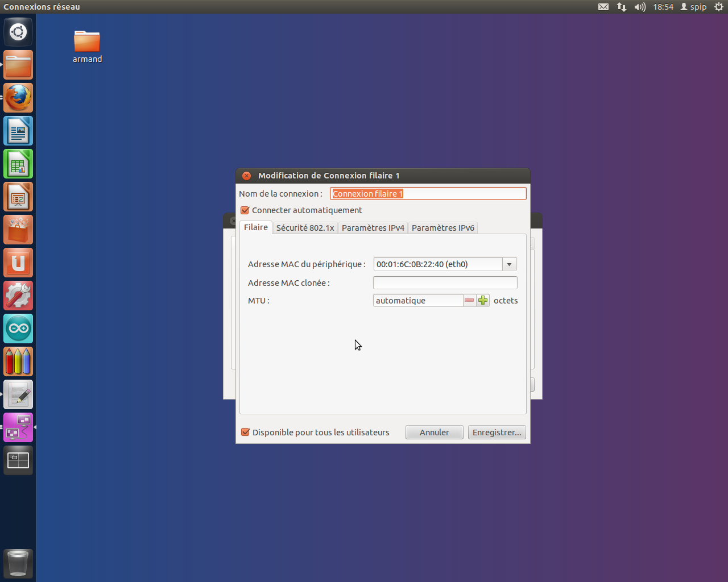
Task: Click the Adresse MAC clonée input field
Action: [x=445, y=283]
